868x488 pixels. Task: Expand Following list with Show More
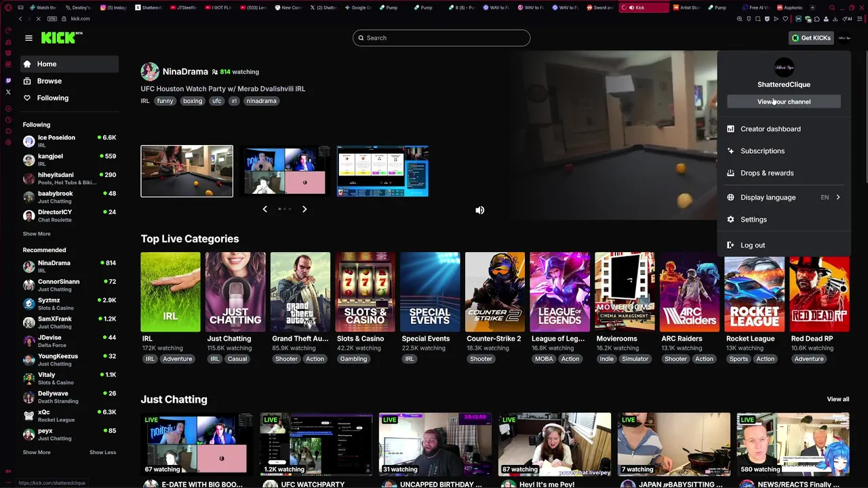(37, 234)
